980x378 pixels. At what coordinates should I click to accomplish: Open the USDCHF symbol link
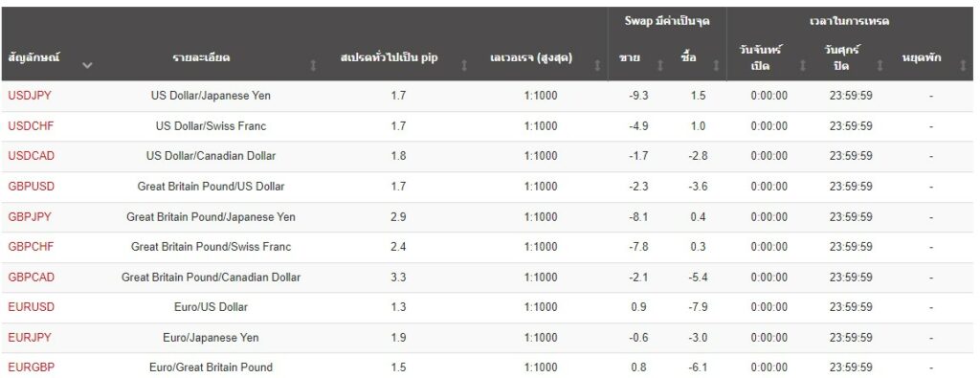tap(31, 125)
